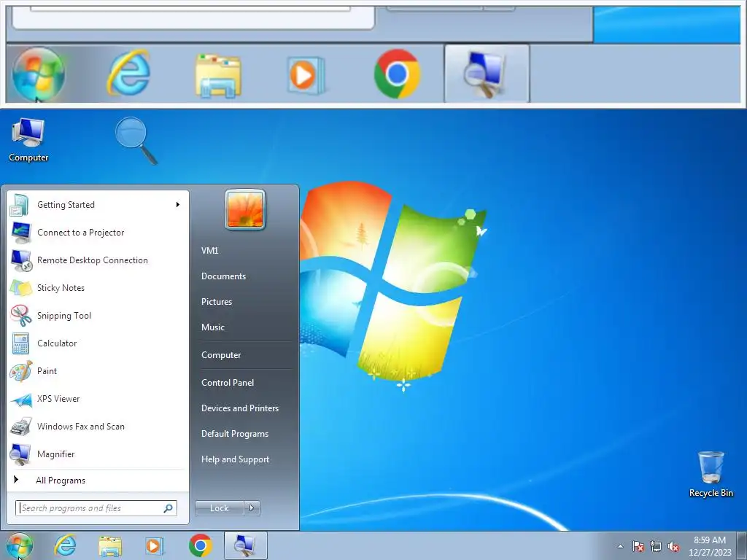
Task: Click the floating Magnifier glass icon
Action: point(136,141)
